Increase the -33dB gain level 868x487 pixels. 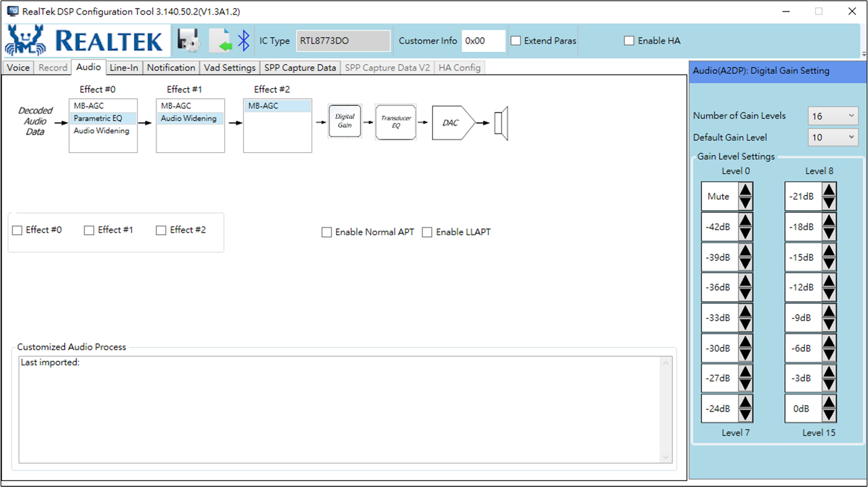coord(745,310)
